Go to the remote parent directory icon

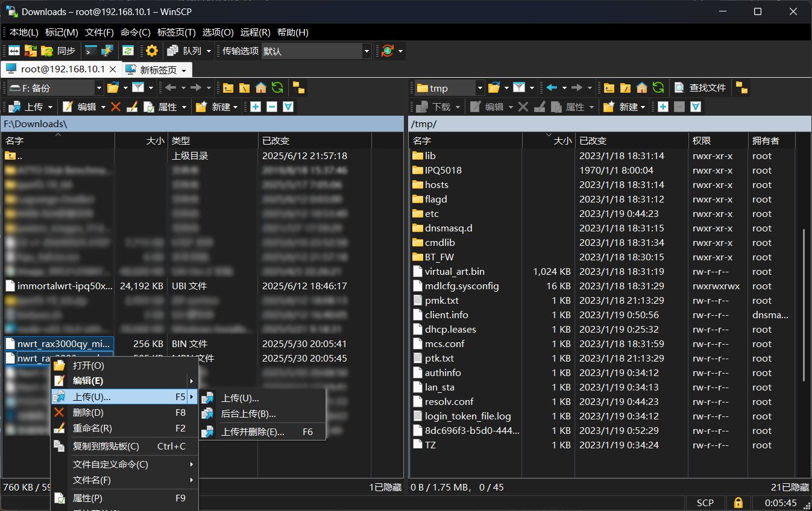[x=609, y=88]
